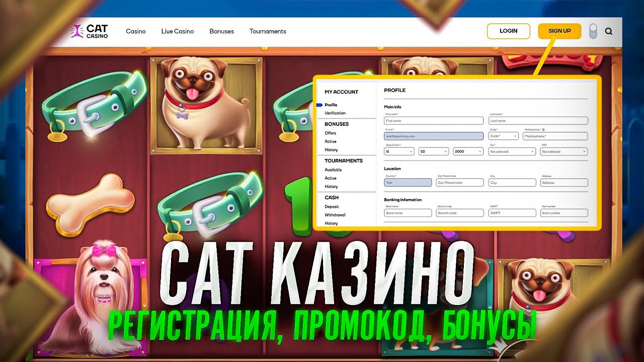Click the City input field

512,183
